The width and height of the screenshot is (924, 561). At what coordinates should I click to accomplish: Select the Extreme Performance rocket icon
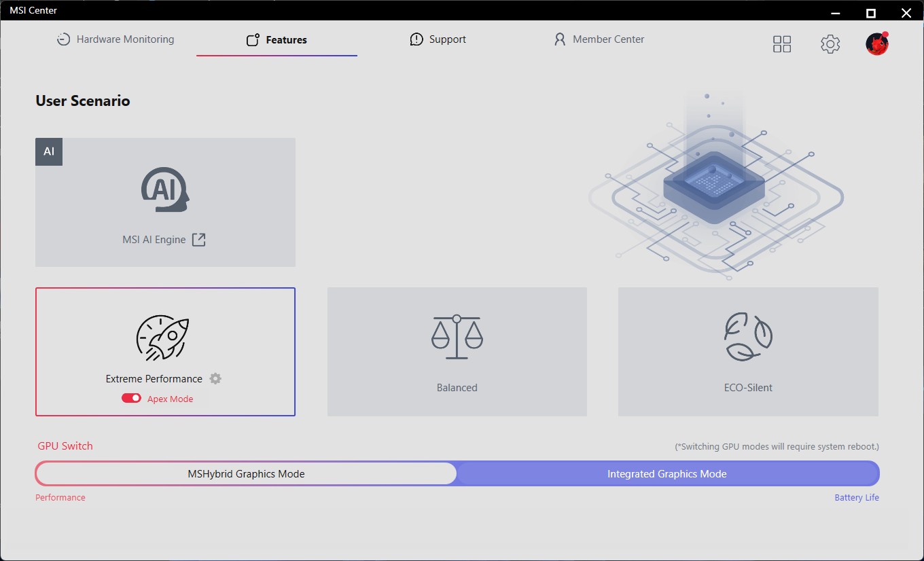pos(163,339)
